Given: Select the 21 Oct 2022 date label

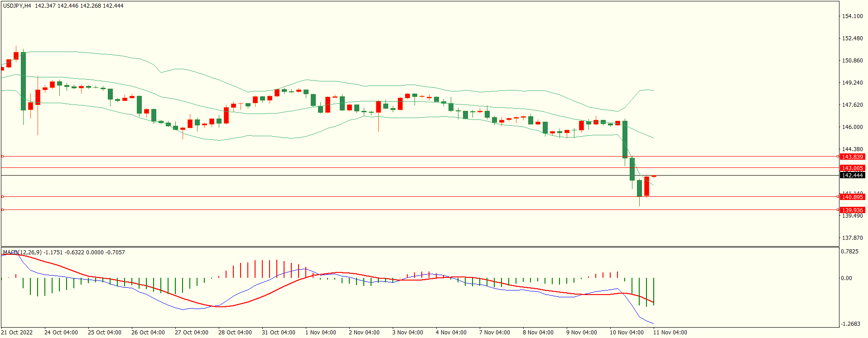Looking at the screenshot, I should (17, 332).
